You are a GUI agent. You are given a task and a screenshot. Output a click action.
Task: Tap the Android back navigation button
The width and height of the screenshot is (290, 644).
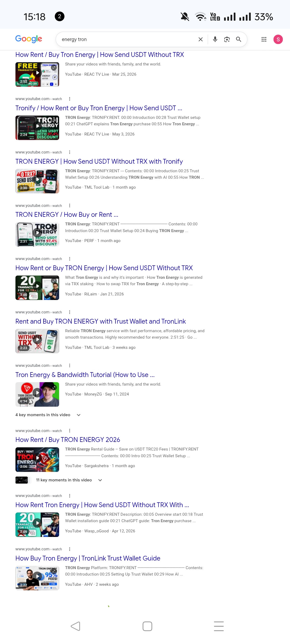click(x=75, y=626)
